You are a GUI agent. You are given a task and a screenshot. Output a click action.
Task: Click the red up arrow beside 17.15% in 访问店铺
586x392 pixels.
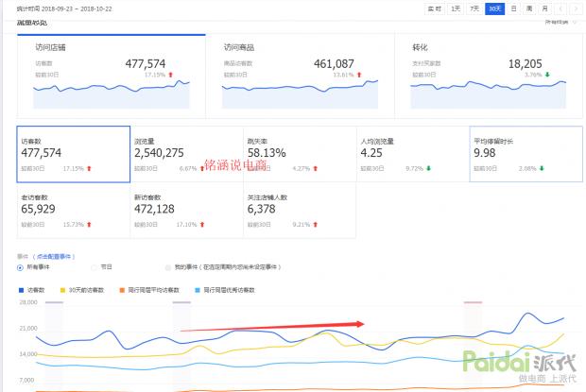click(171, 75)
